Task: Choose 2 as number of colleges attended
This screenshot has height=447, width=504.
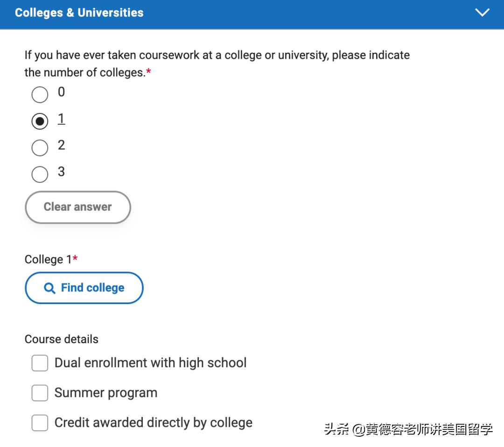Action: pyautogui.click(x=40, y=148)
